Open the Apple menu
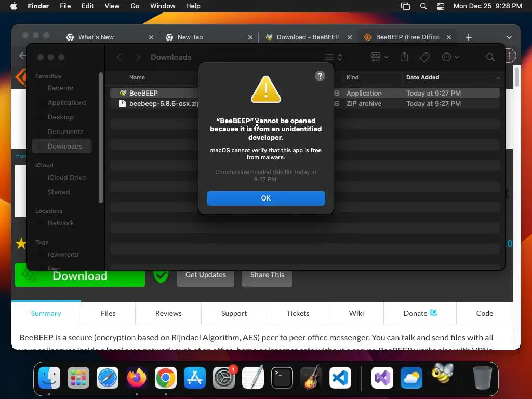This screenshot has height=399, width=532. coord(14,6)
